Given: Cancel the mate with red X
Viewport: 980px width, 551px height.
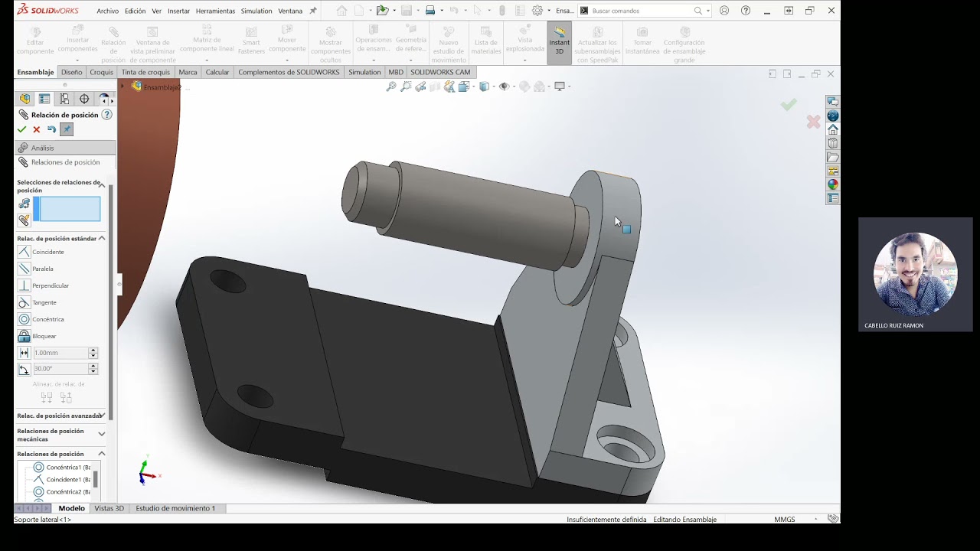Looking at the screenshot, I should coord(36,129).
